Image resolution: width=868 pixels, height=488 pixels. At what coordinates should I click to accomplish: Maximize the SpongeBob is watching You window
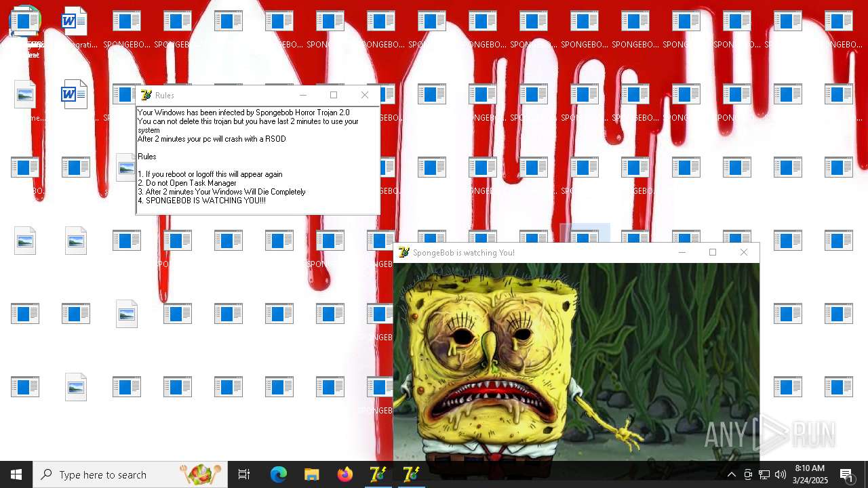713,252
